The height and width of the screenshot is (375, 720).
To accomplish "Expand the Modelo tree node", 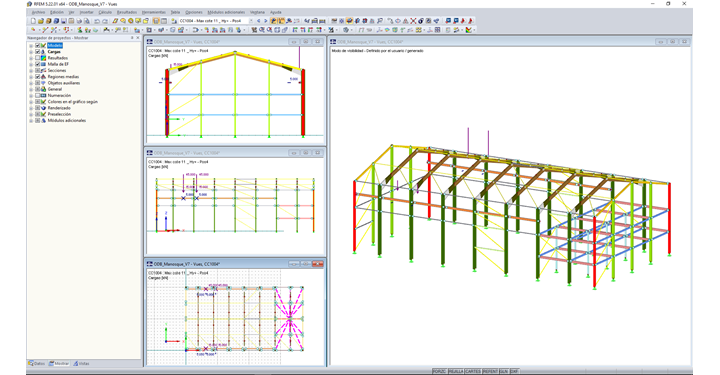I will click(31, 45).
